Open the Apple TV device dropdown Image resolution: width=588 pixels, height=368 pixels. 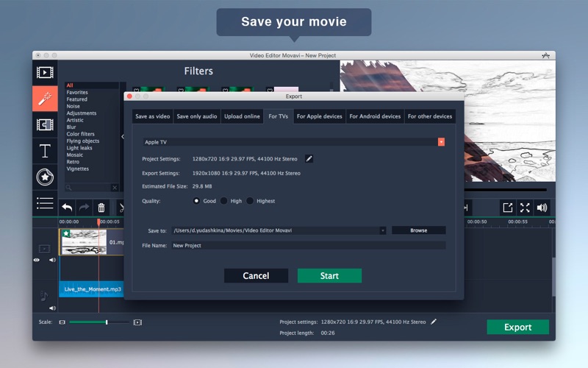(441, 142)
